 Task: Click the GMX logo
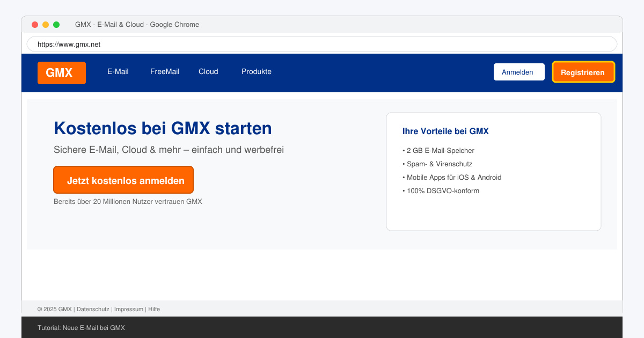62,73
